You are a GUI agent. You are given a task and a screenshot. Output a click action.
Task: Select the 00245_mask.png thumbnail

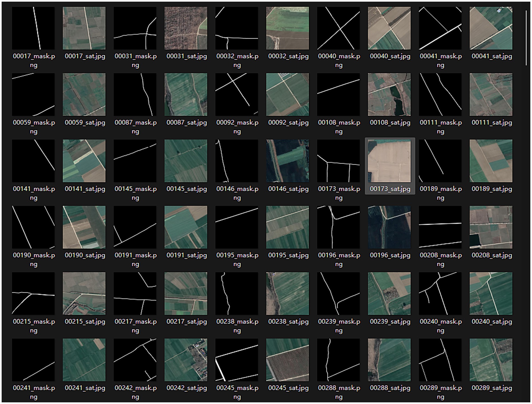(237, 360)
